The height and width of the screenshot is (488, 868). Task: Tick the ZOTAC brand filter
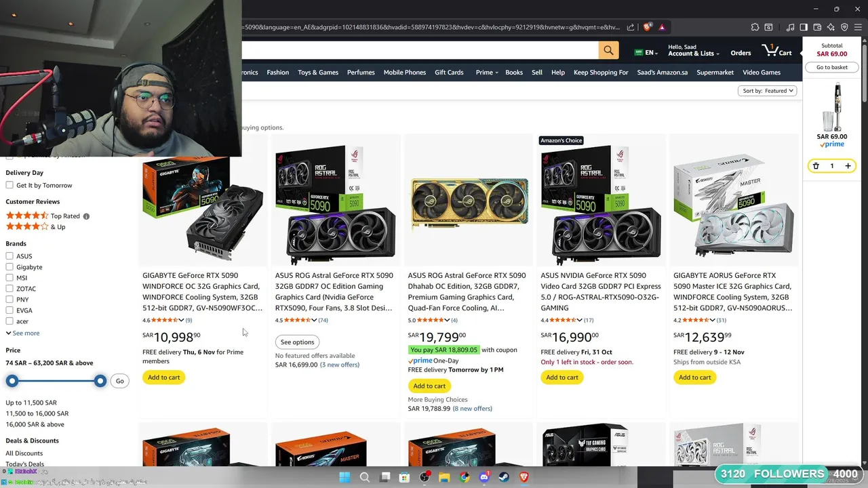(9, 288)
